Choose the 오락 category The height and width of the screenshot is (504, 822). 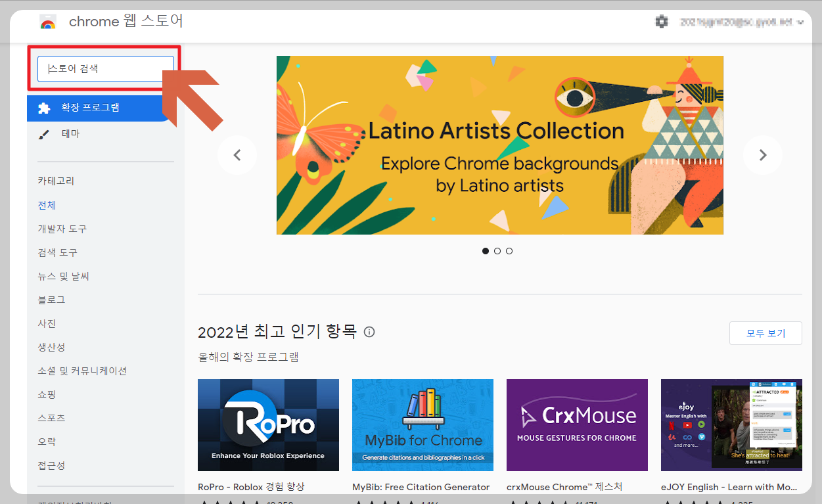(x=47, y=442)
